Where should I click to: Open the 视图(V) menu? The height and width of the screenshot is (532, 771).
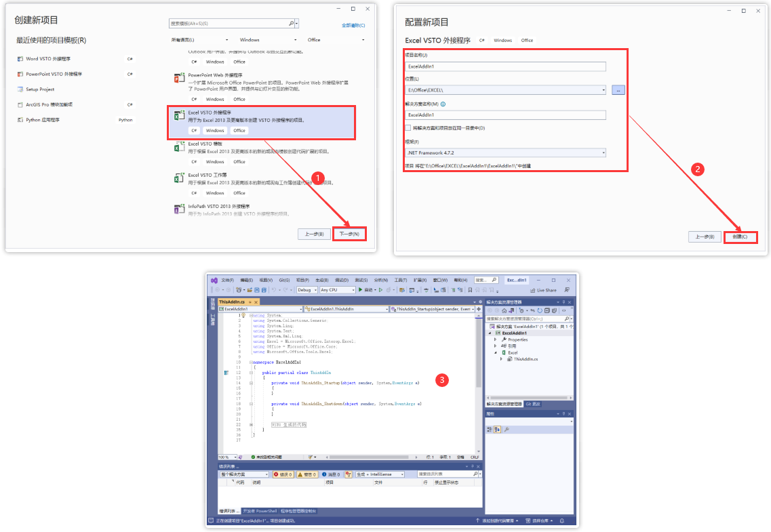pos(266,280)
